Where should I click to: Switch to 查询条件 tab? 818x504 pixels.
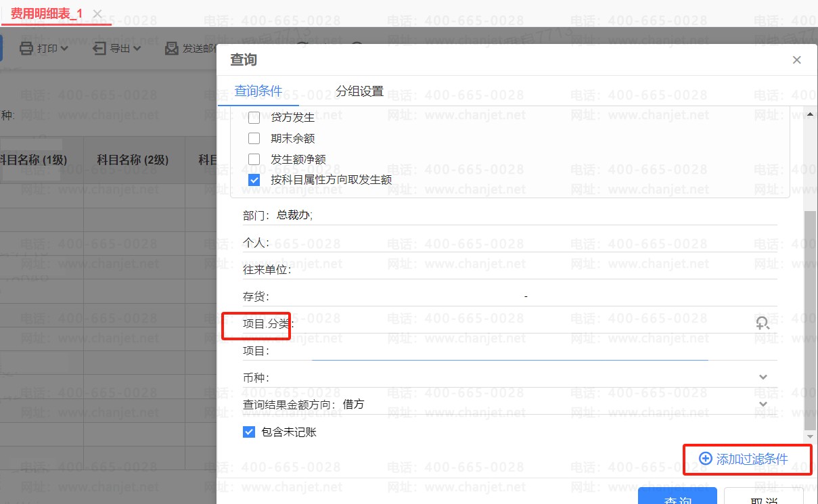(x=258, y=91)
